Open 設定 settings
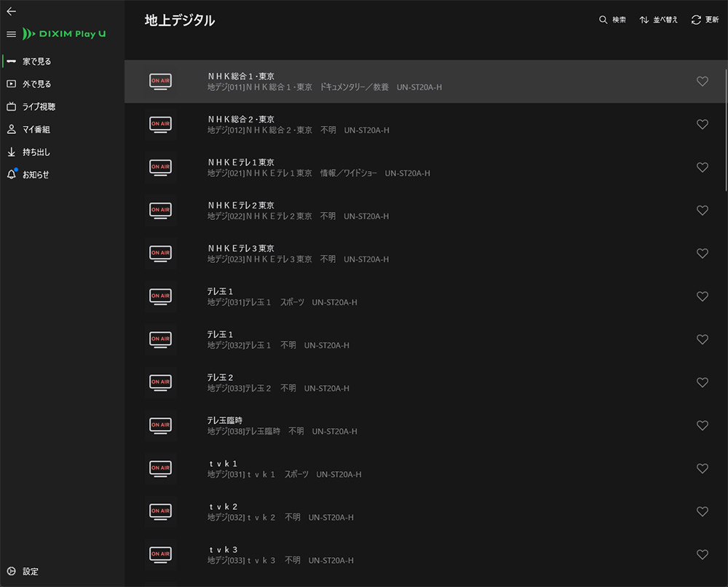The height and width of the screenshot is (587, 728). click(30, 572)
